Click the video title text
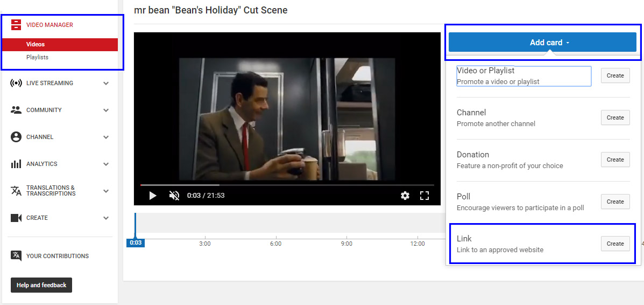644x305 pixels. (211, 10)
